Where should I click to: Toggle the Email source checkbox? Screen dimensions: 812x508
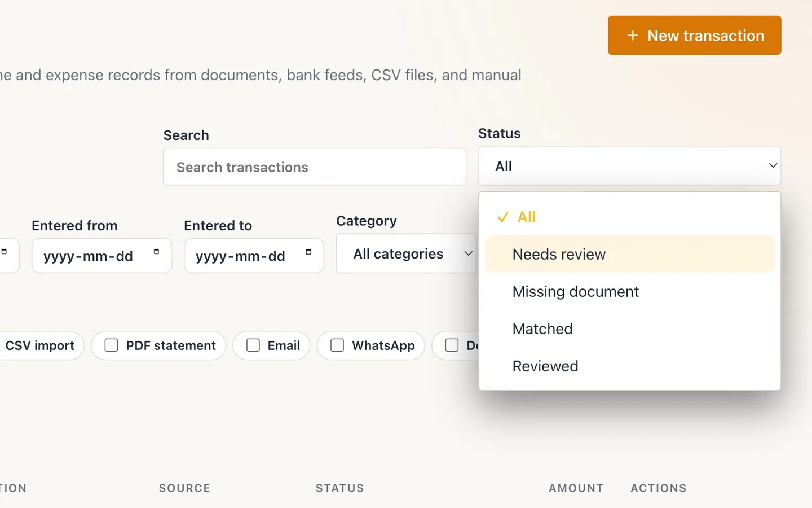pyautogui.click(x=253, y=345)
